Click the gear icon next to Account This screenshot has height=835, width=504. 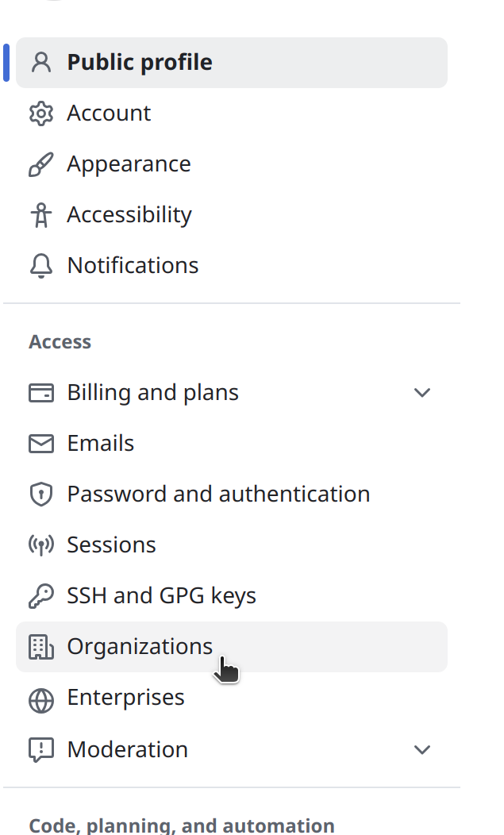coord(40,114)
